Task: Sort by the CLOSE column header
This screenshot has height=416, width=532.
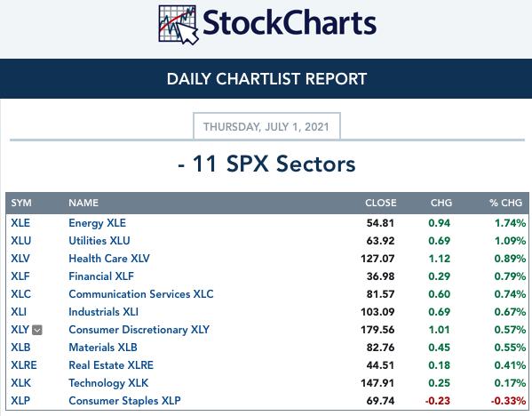Action: pyautogui.click(x=381, y=203)
